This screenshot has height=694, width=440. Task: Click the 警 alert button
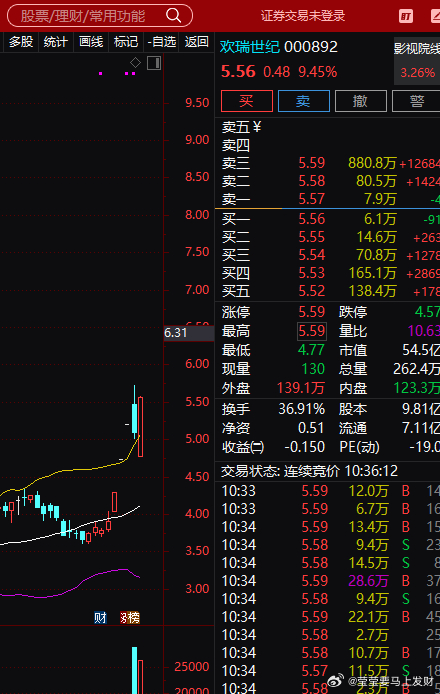(x=417, y=101)
